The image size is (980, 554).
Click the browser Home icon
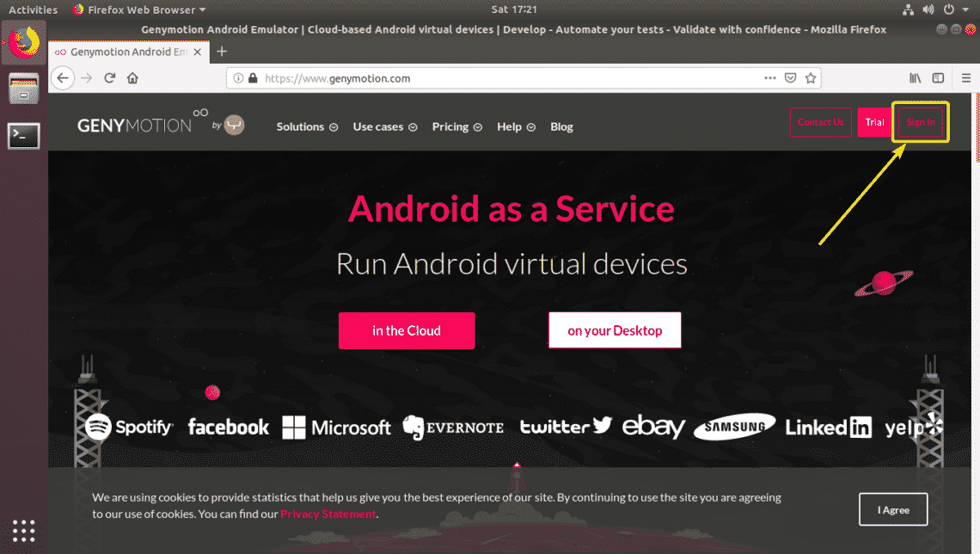(132, 78)
